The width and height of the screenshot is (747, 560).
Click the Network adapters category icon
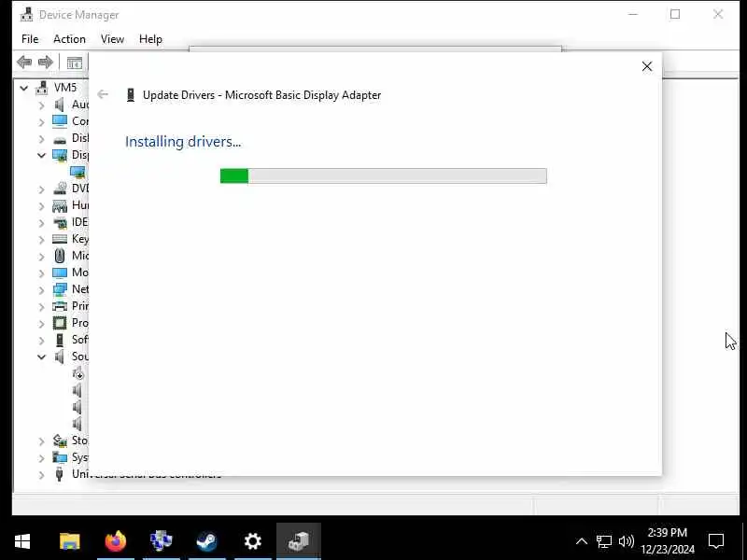[60, 289]
